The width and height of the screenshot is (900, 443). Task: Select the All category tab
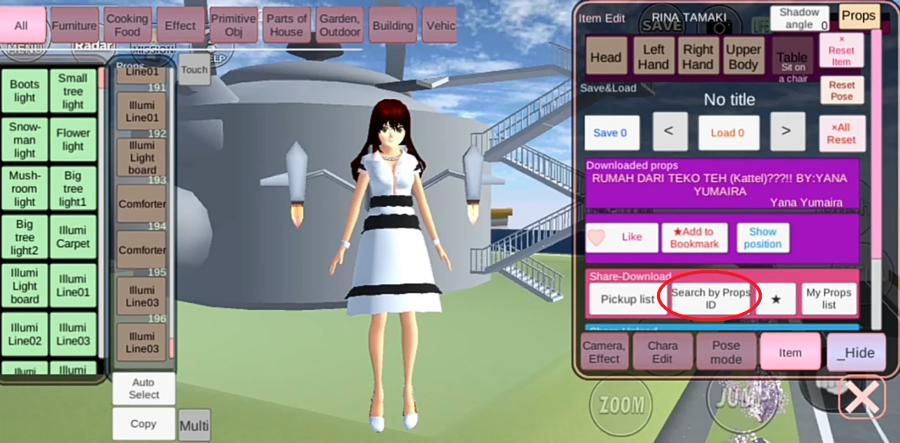(22, 25)
